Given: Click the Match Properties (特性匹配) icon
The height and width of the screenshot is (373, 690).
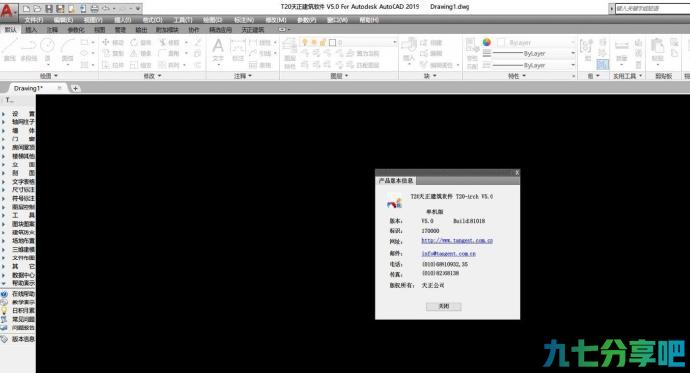Looking at the screenshot, I should click(472, 53).
